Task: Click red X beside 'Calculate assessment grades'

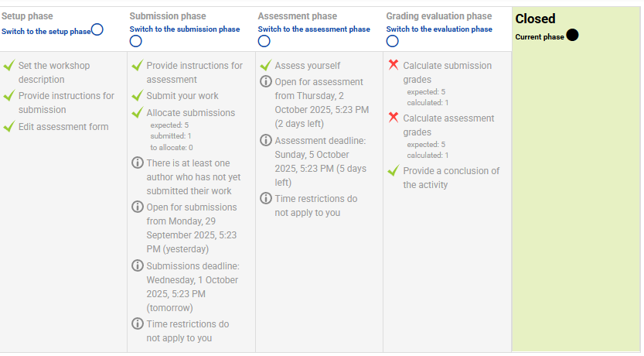Action: (x=394, y=118)
